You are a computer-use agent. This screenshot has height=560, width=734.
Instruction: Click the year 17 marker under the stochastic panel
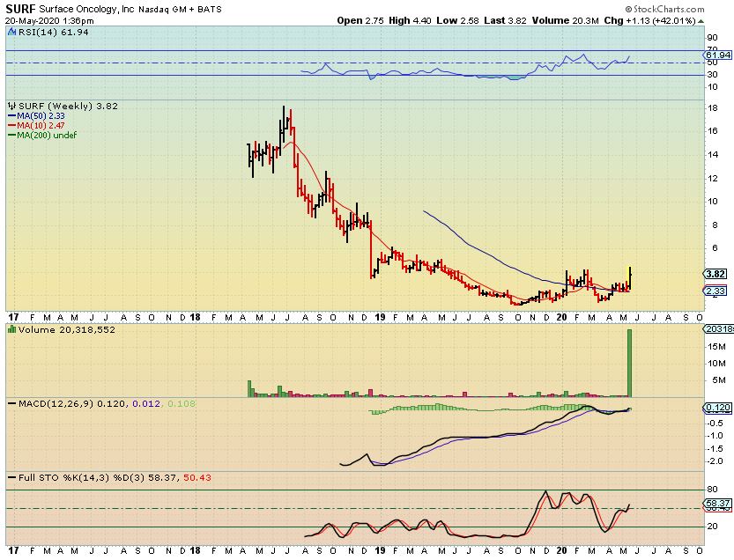[x=14, y=550]
